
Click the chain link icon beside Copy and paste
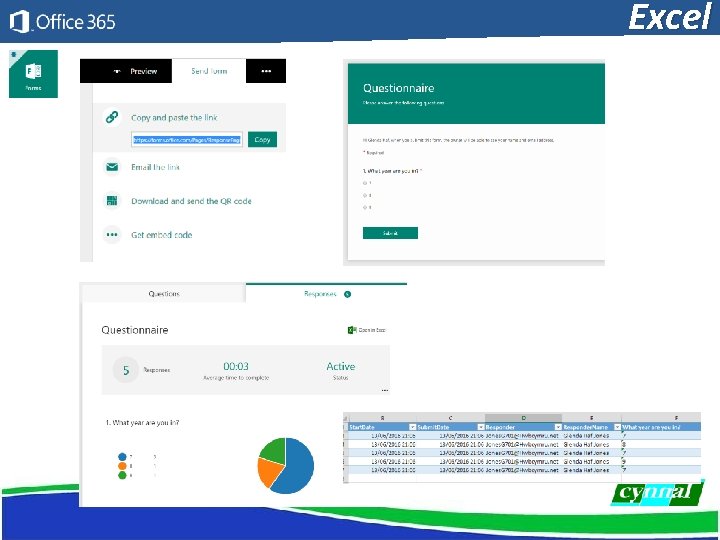click(x=112, y=117)
